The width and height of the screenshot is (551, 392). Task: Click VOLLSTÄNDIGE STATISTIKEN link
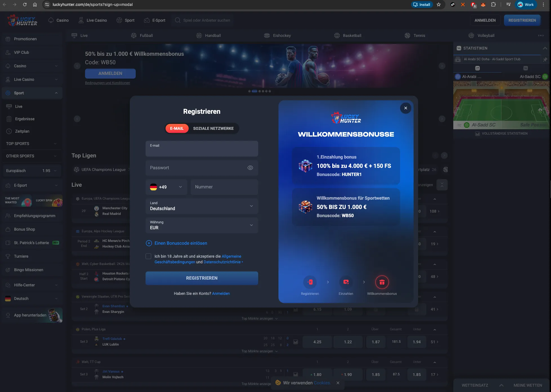tap(501, 133)
